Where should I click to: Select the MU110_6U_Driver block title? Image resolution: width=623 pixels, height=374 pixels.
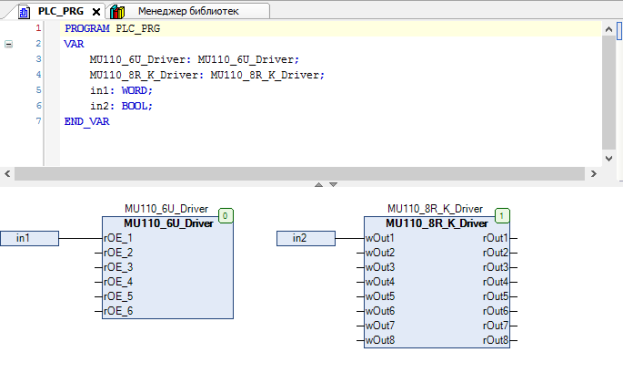click(168, 223)
